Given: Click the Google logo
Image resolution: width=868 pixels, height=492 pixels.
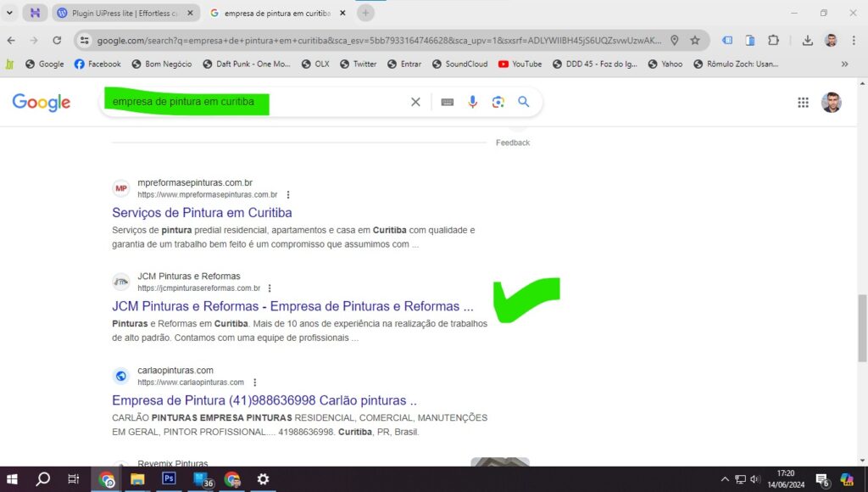Looking at the screenshot, I should click(x=41, y=103).
